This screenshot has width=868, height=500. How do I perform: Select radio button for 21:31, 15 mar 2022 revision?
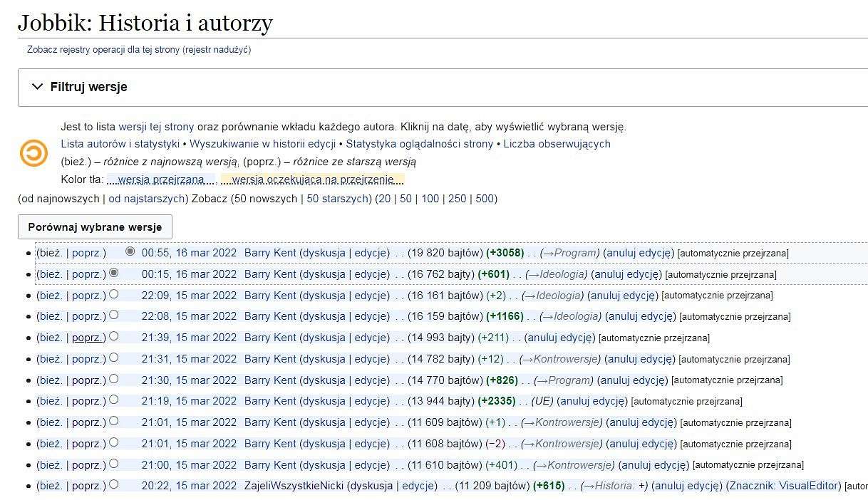pyautogui.click(x=114, y=358)
